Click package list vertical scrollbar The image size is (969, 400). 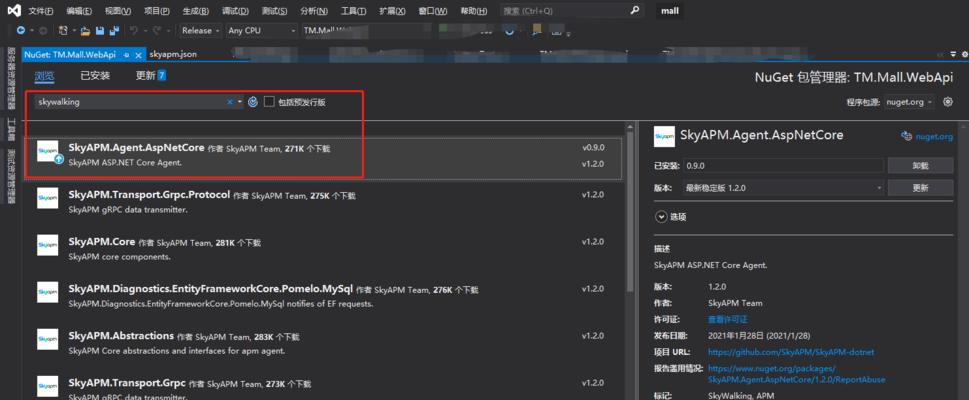630,212
